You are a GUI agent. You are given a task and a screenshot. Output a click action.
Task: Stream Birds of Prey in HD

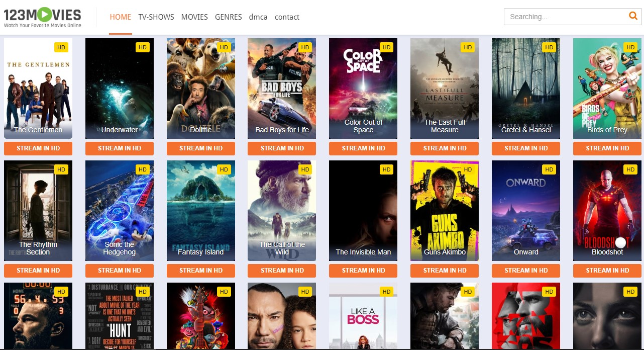coord(607,148)
